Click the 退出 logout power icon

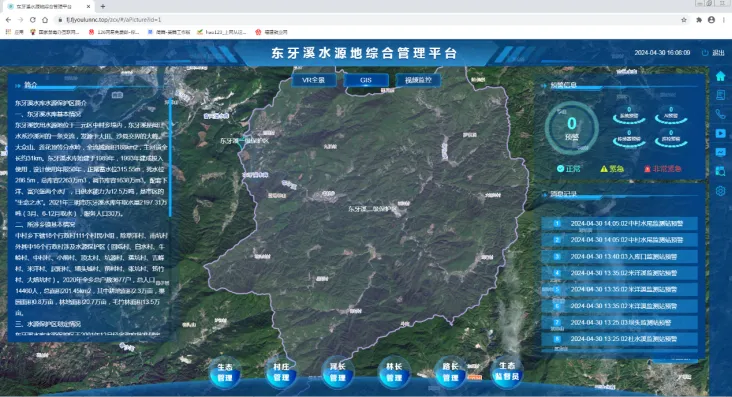705,53
